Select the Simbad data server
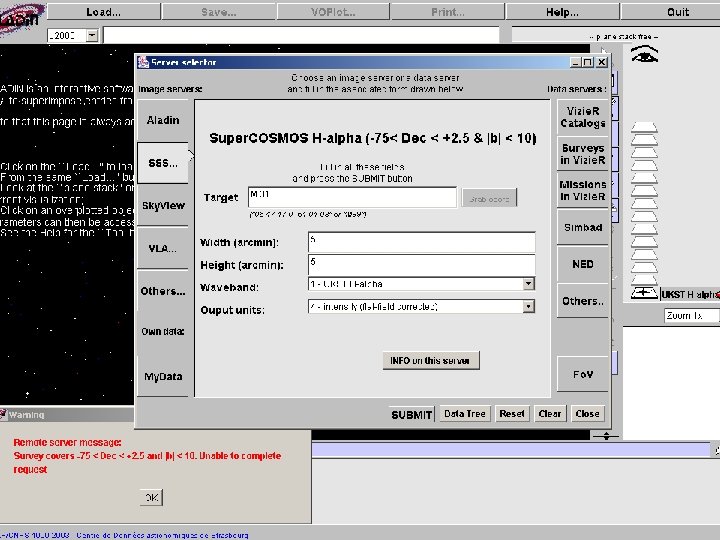Image resolution: width=720 pixels, height=540 pixels. [583, 227]
